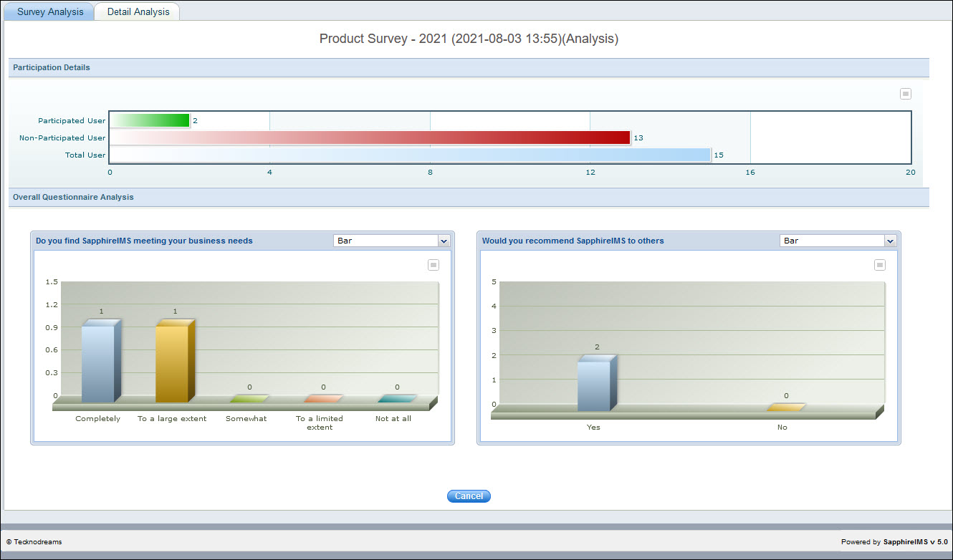Click the Participation Details section header
953x560 pixels.
point(51,67)
